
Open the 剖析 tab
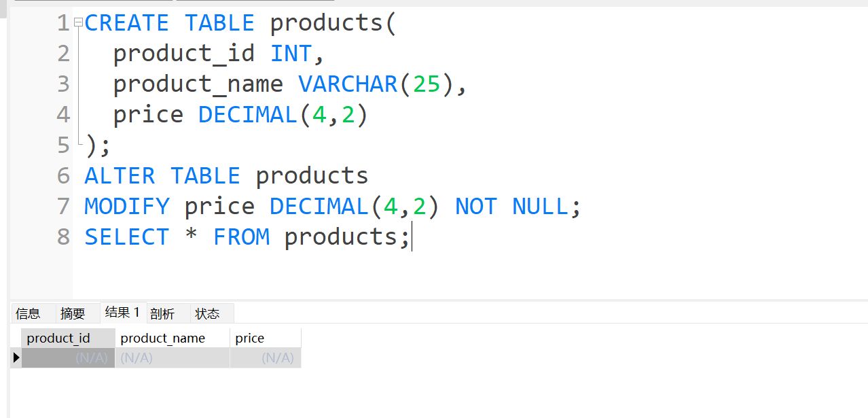[x=162, y=313]
